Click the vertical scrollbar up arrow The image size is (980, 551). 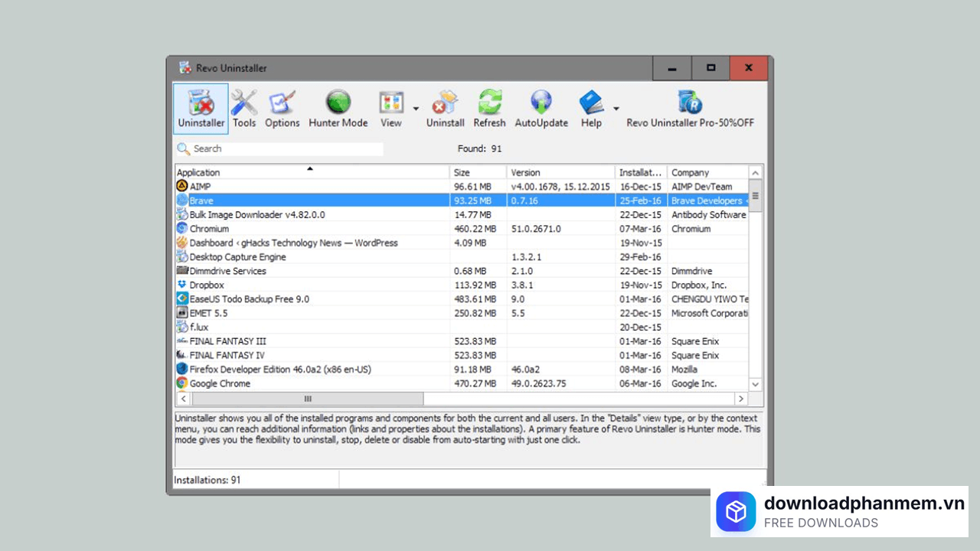pos(756,173)
